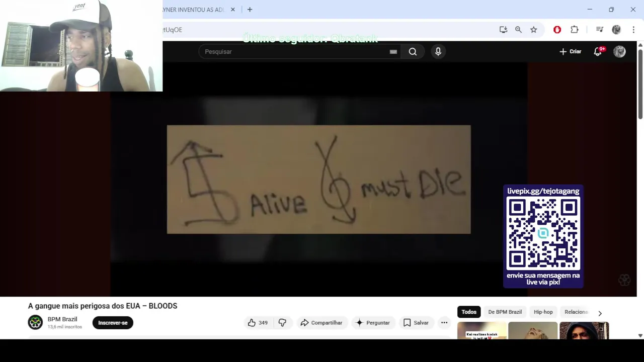The image size is (644, 362).
Task: Start voice search with microphone
Action: tap(438, 51)
